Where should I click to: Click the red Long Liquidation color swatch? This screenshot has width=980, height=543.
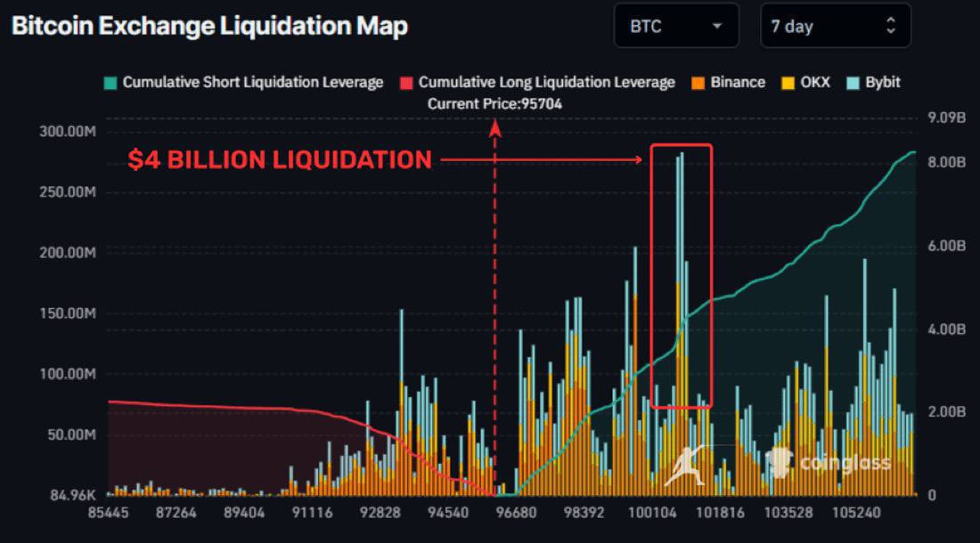coord(406,83)
